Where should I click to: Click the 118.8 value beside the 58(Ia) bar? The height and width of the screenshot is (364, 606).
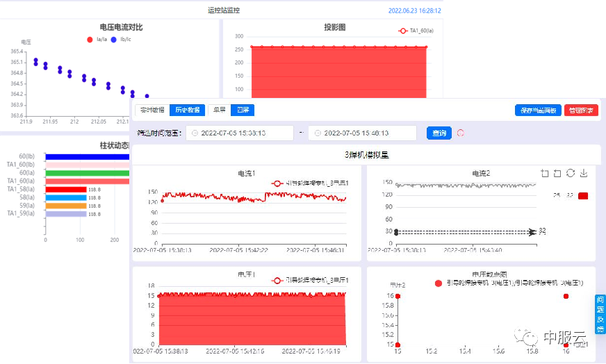(95, 198)
